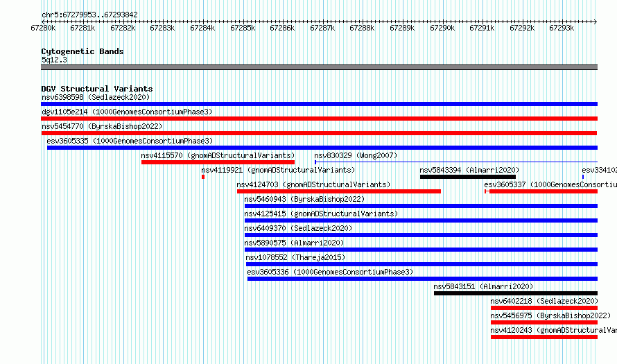Viewport: 617px width, 364px height.
Task: Open the dgv1105e214 (1000GenomesConsortiumPhase3) label
Action: (127, 112)
